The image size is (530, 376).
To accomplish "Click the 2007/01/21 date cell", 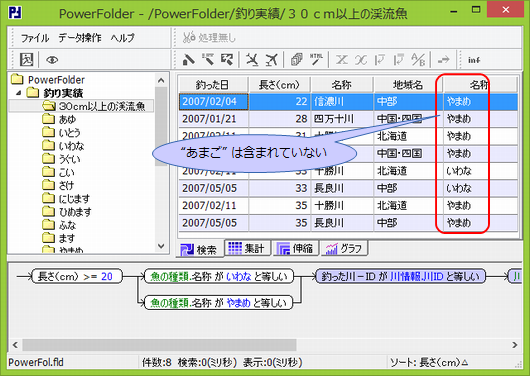I will coord(214,119).
